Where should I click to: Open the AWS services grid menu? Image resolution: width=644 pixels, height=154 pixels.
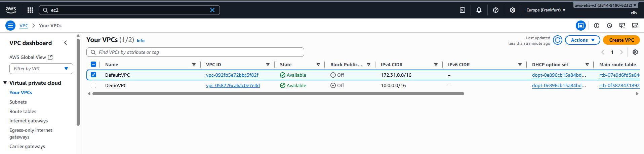(30, 10)
